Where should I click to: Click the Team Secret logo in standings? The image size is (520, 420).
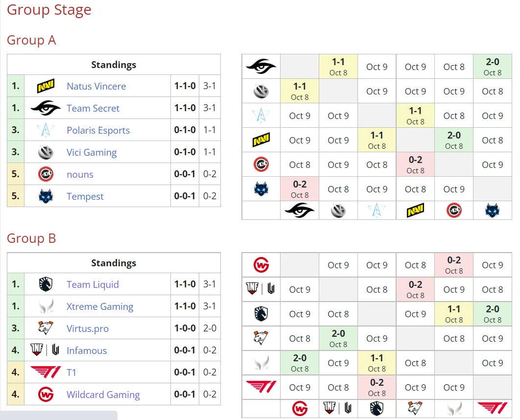[46, 108]
